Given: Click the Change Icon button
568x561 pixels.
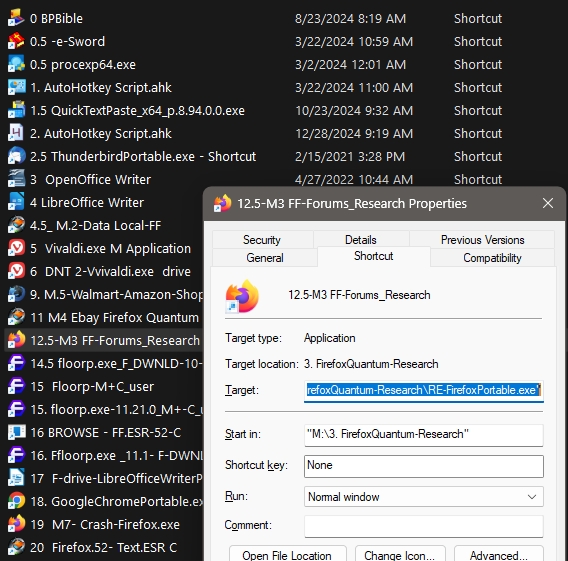Looking at the screenshot, I should [400, 554].
